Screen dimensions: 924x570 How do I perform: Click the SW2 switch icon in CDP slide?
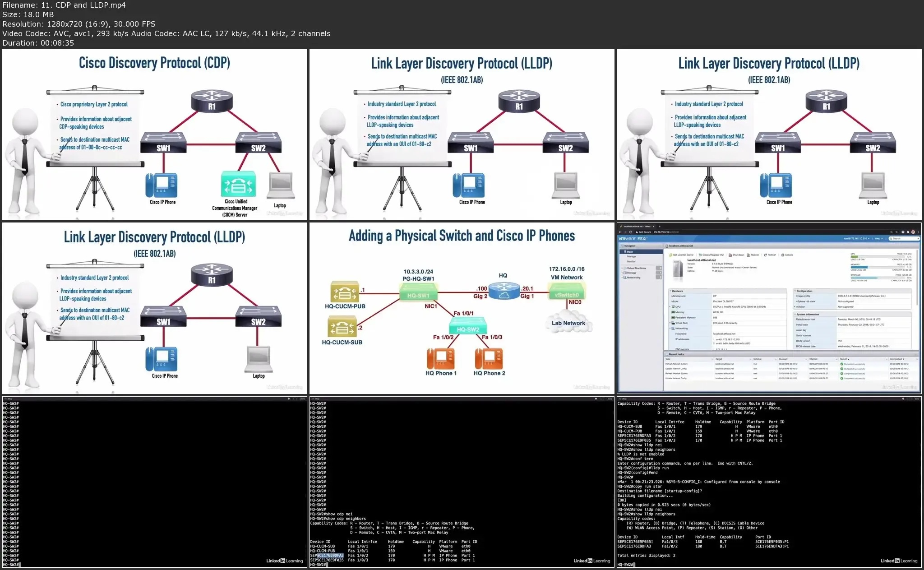point(258,143)
